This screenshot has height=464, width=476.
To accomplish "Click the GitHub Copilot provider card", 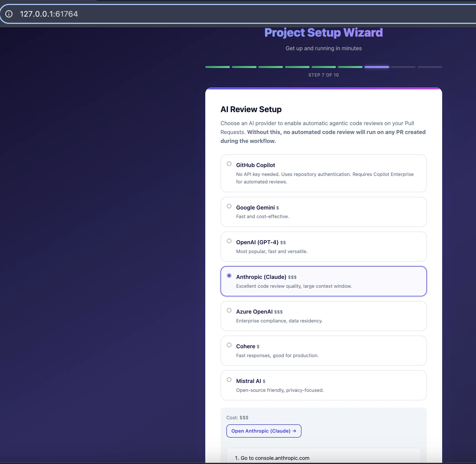I will pyautogui.click(x=323, y=173).
